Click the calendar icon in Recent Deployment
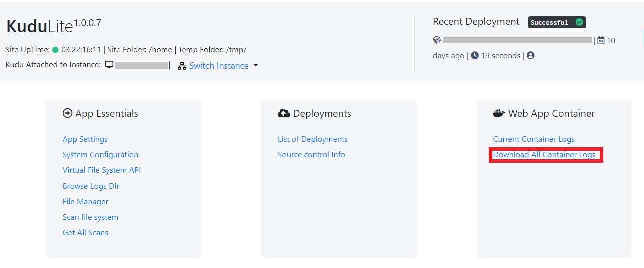The height and width of the screenshot is (268, 644). [x=601, y=40]
